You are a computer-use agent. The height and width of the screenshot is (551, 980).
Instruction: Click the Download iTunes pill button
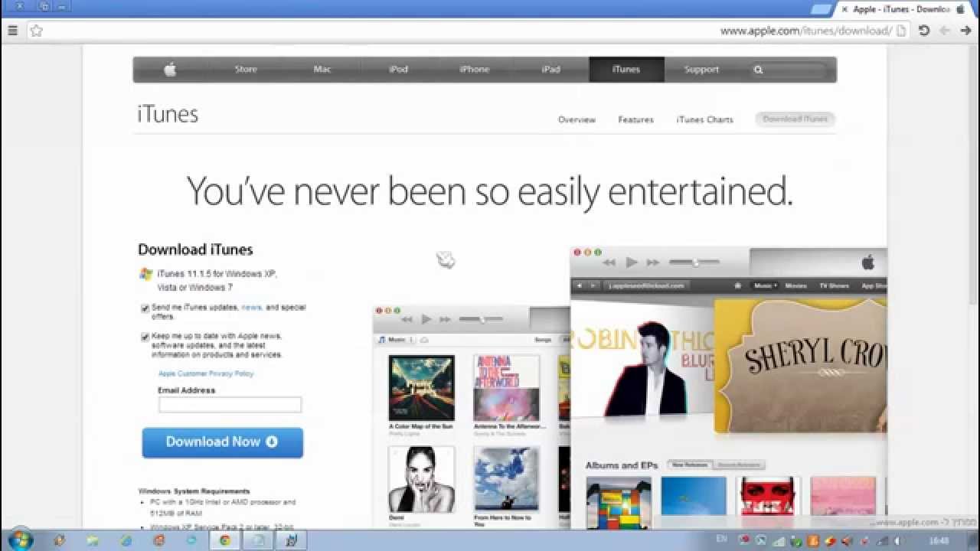point(795,119)
